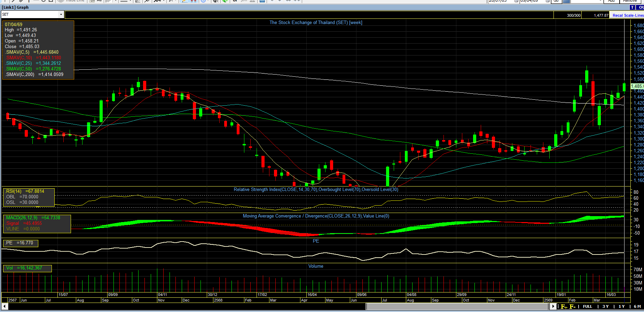Open the SET symbol dropdown arrow
The width and height of the screenshot is (644, 312).
pos(61,15)
